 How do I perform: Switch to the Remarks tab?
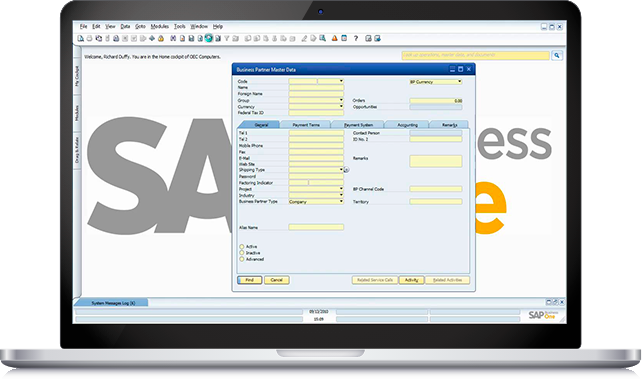coord(449,125)
